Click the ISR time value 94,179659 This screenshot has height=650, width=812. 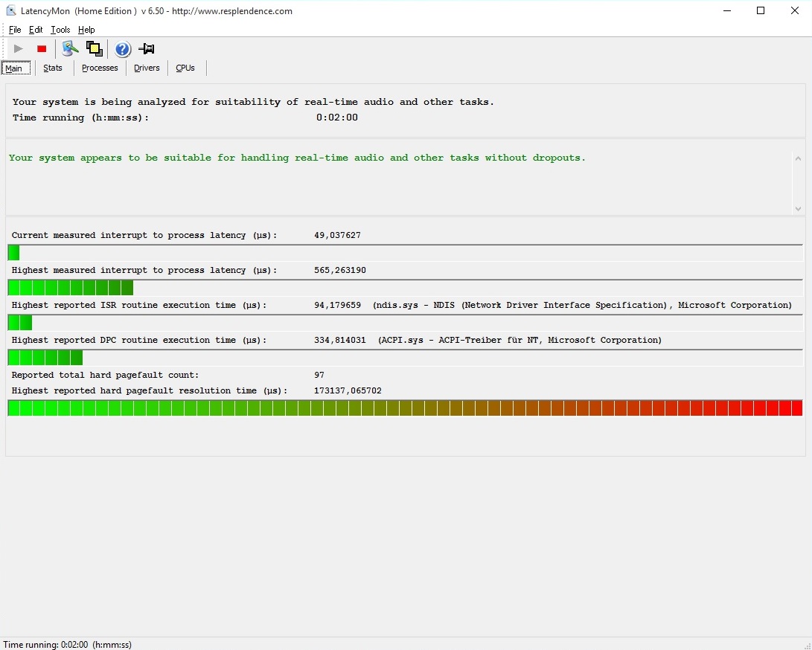tap(337, 306)
